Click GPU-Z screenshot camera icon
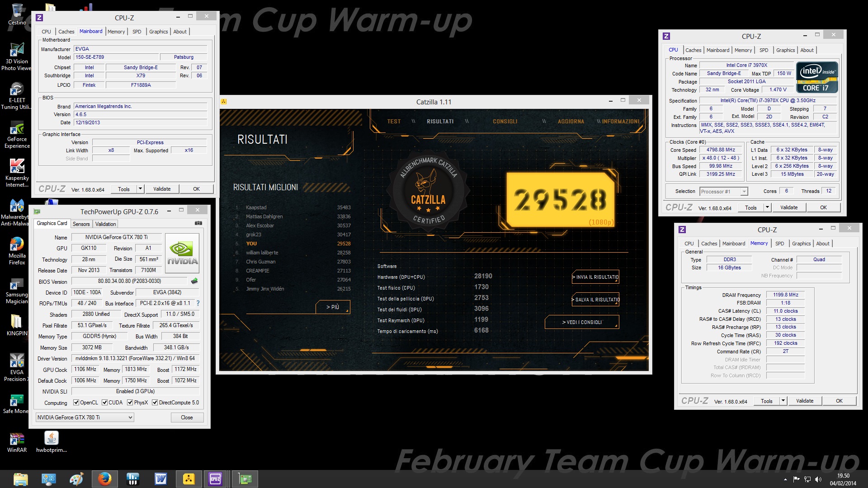This screenshot has width=868, height=488. pyautogui.click(x=198, y=223)
